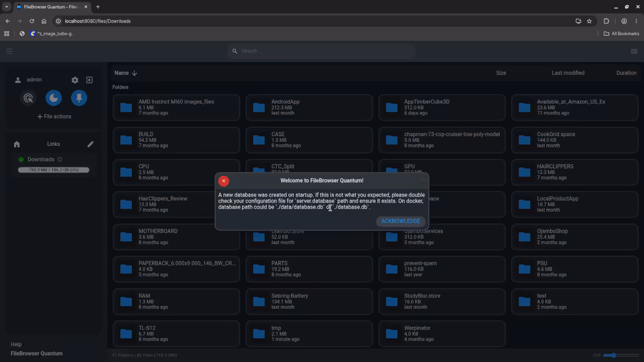
Task: Open the Sebring-Battery folder
Action: (x=309, y=302)
